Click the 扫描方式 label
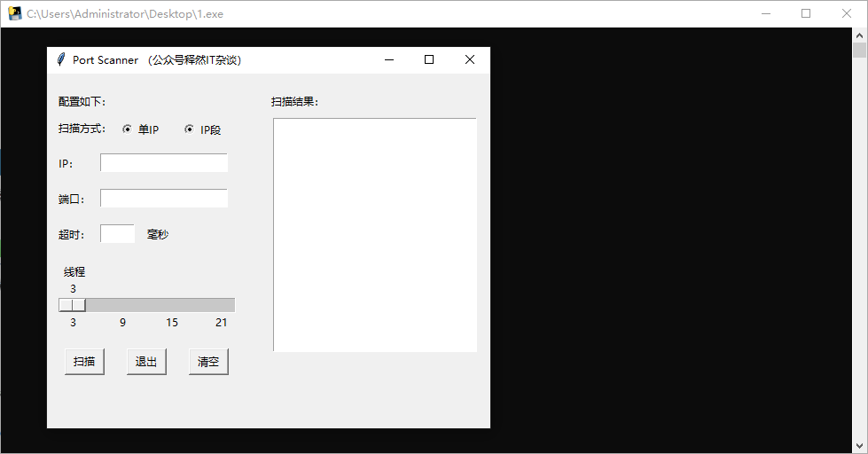This screenshot has height=454, width=868. point(82,129)
